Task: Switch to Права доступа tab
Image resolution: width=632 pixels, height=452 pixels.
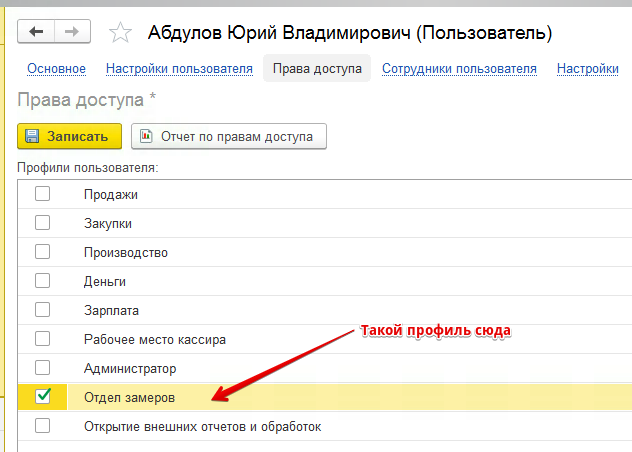Action: point(315,69)
